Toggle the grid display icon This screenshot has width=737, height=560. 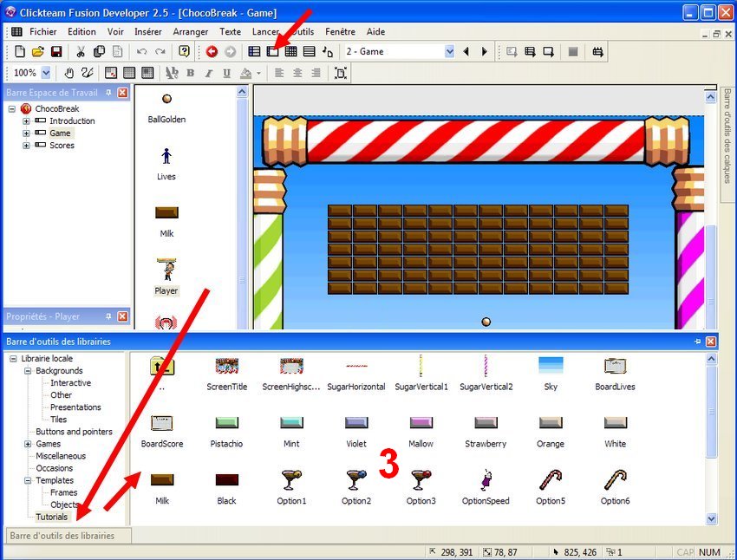pos(129,73)
